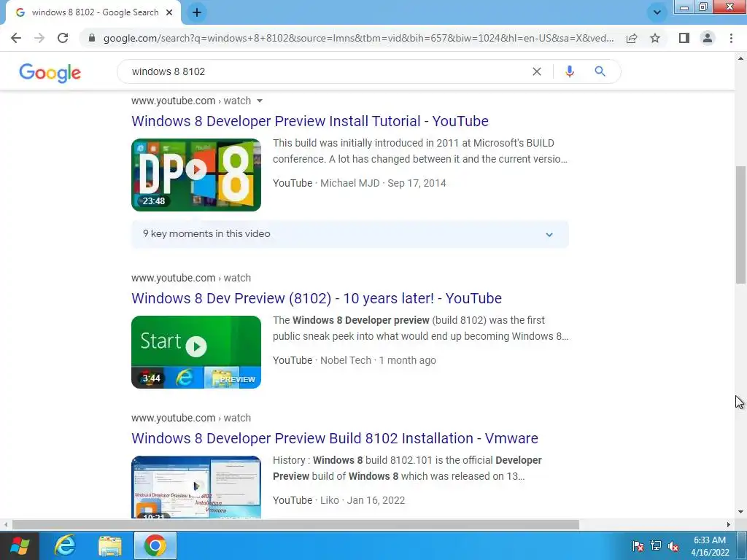
Task: Click the horizontal scrollbar thumb
Action: click(x=295, y=525)
